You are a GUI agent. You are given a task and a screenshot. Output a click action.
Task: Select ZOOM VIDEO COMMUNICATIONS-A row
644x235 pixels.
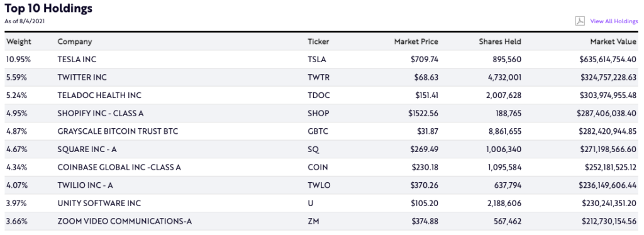point(321,222)
